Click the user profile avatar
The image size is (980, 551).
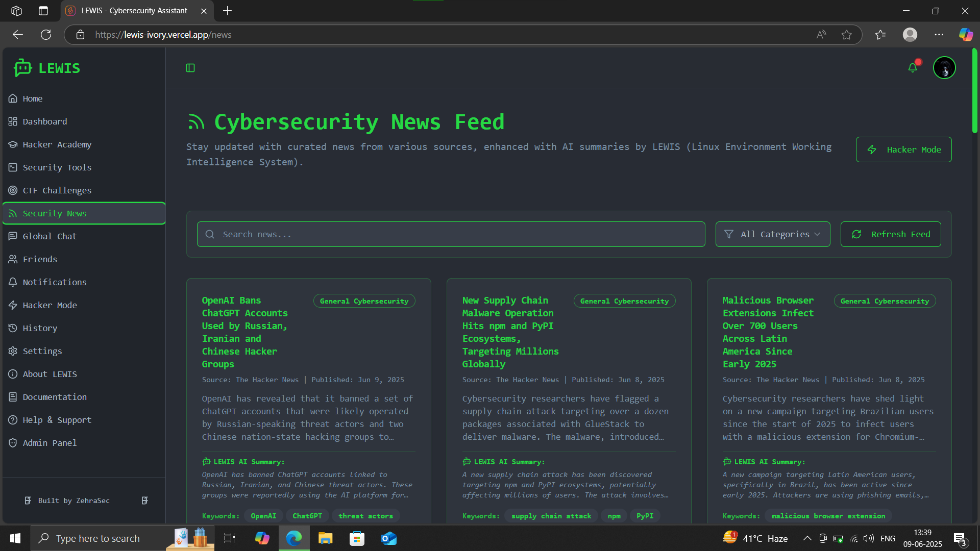[944, 67]
